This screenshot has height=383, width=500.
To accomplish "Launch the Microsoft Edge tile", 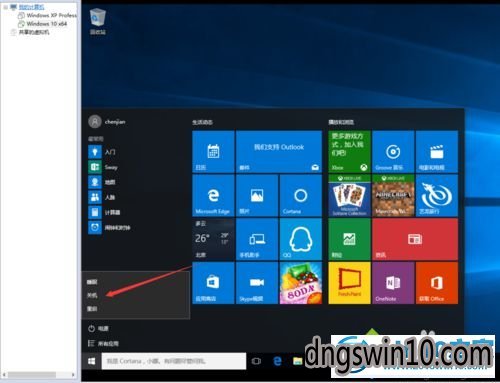I will click(x=213, y=196).
